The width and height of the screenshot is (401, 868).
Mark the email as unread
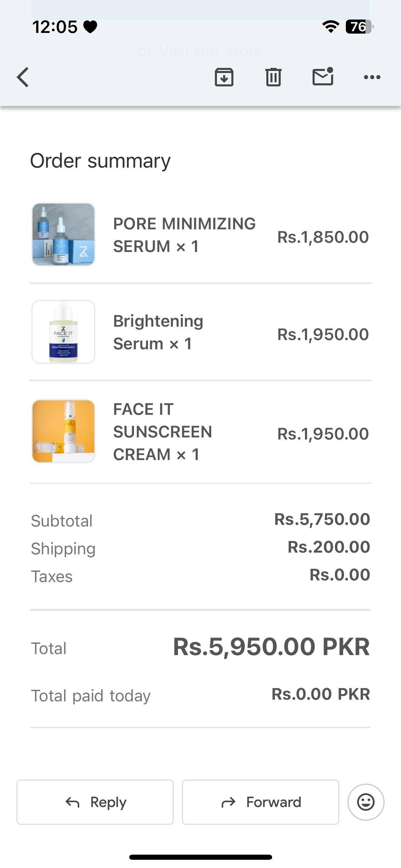pos(323,76)
